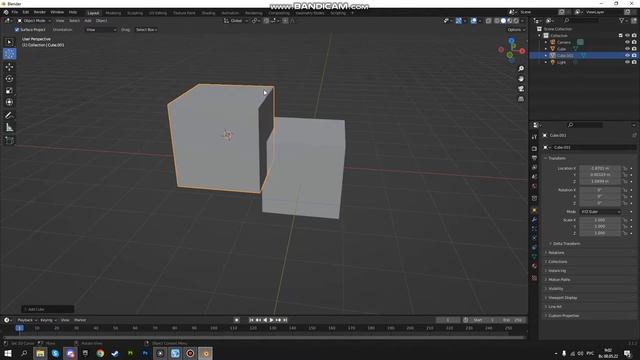640x360 pixels.
Task: Choose the Scale tool
Action: (9, 90)
